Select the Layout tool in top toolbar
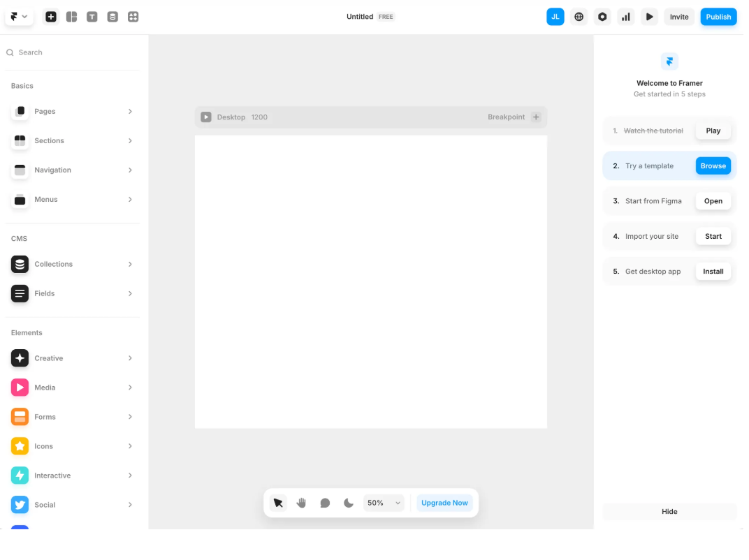The image size is (749, 560). (x=72, y=17)
